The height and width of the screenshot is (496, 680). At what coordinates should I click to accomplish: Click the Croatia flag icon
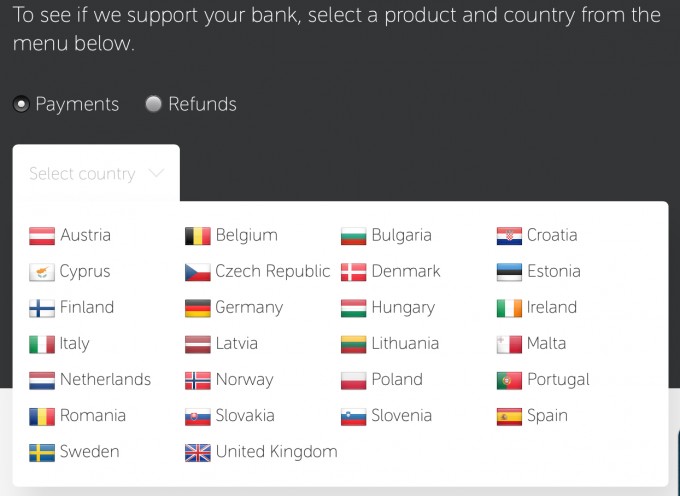coord(509,236)
